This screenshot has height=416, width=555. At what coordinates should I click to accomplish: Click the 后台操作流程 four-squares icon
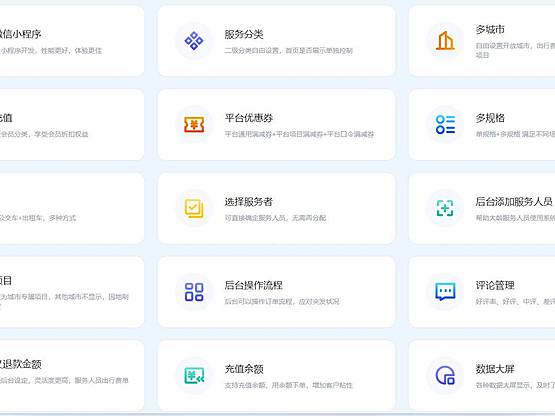pyautogui.click(x=194, y=292)
